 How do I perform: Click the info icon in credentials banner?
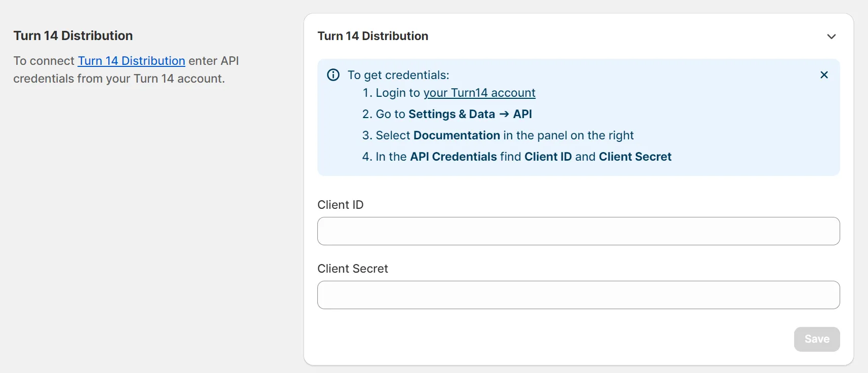pos(333,75)
